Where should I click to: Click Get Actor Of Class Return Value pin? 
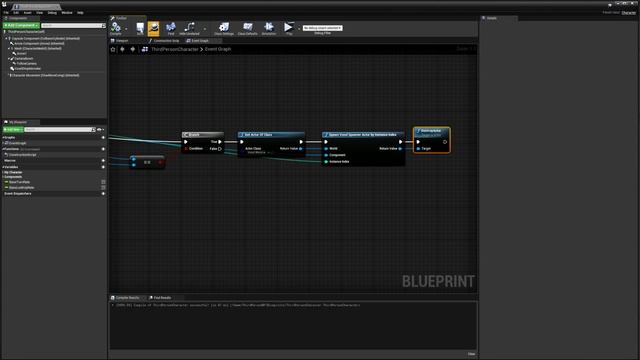click(301, 149)
